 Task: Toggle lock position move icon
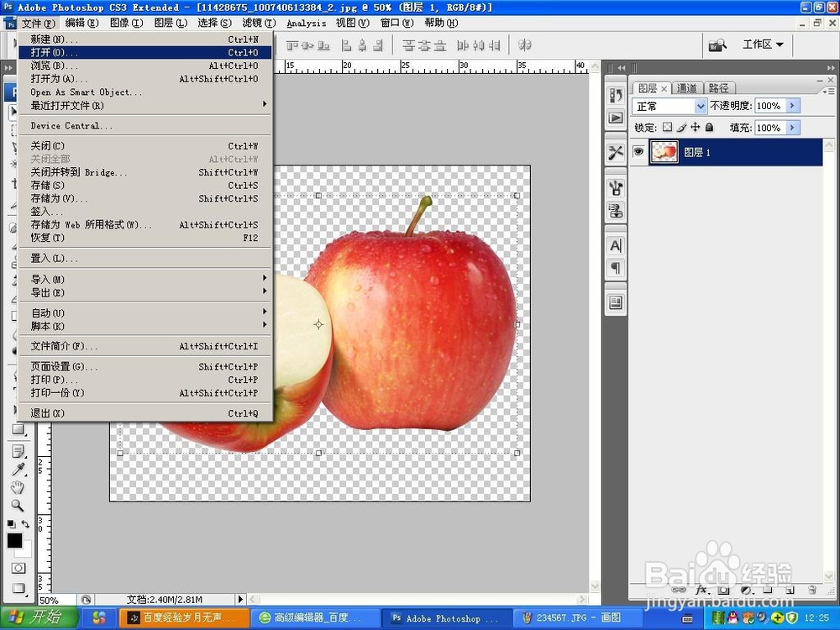696,128
